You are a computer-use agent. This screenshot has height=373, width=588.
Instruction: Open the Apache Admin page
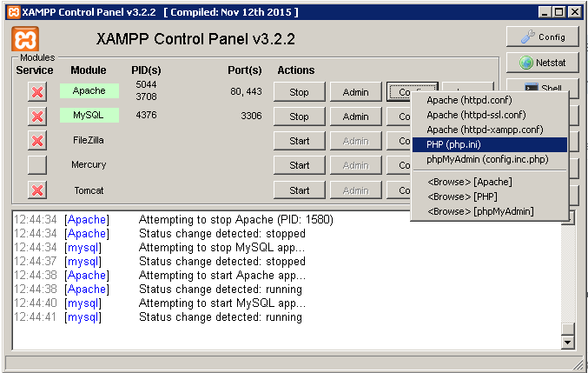[355, 92]
